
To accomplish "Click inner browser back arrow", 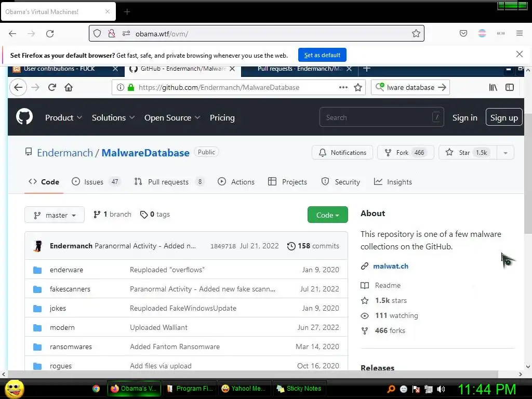I will 18,87.
